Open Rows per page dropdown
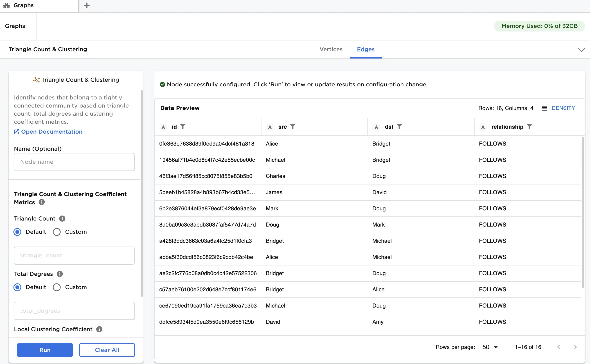The image size is (590, 364). 490,347
